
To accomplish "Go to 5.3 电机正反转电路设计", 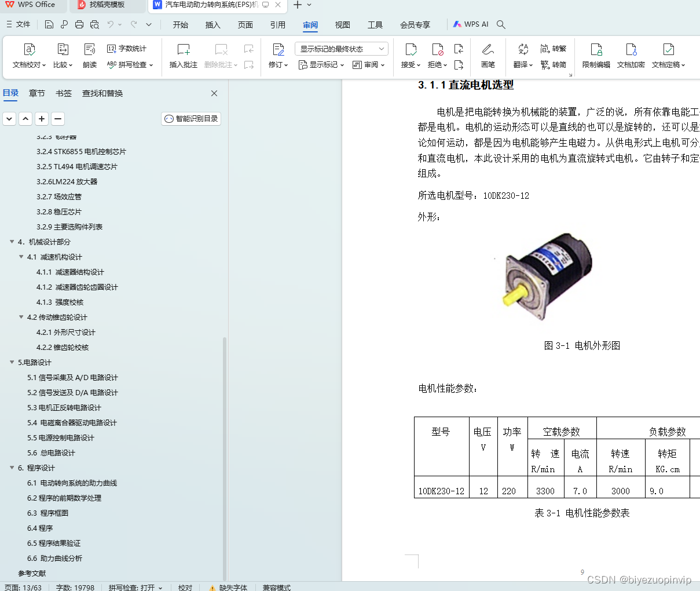I will pyautogui.click(x=64, y=407).
